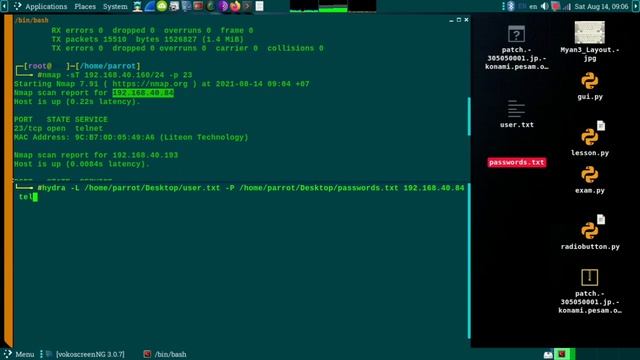This screenshot has height=360, width=640.
Task: Select lesson.py Python file icon
Action: pos(590,139)
